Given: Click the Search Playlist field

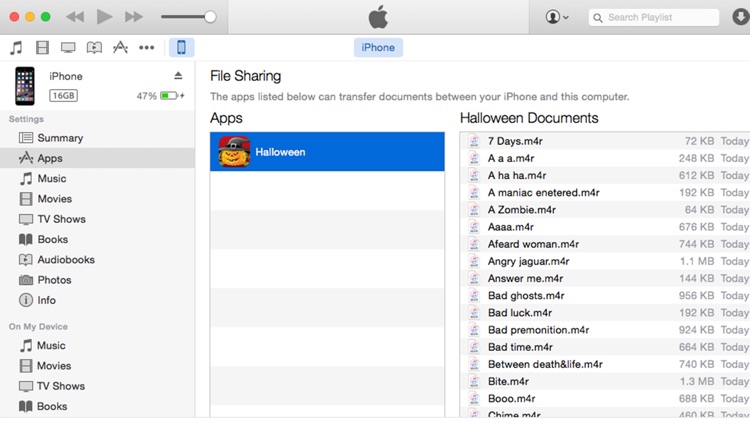Looking at the screenshot, I should tap(653, 18).
